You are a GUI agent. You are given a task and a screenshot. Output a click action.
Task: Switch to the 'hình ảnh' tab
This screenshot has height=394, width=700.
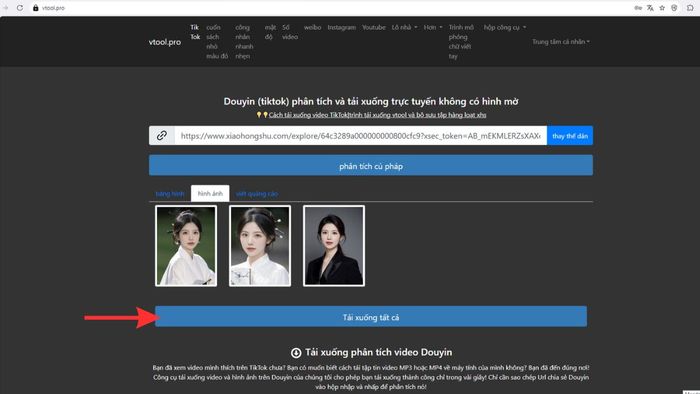[210, 194]
